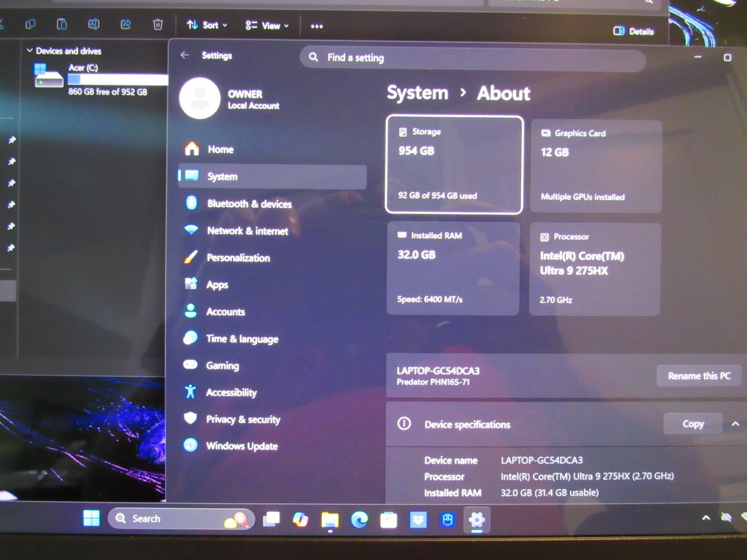The width and height of the screenshot is (747, 560).
Task: Click the Delete trash icon in File Explorer
Action: 158,24
